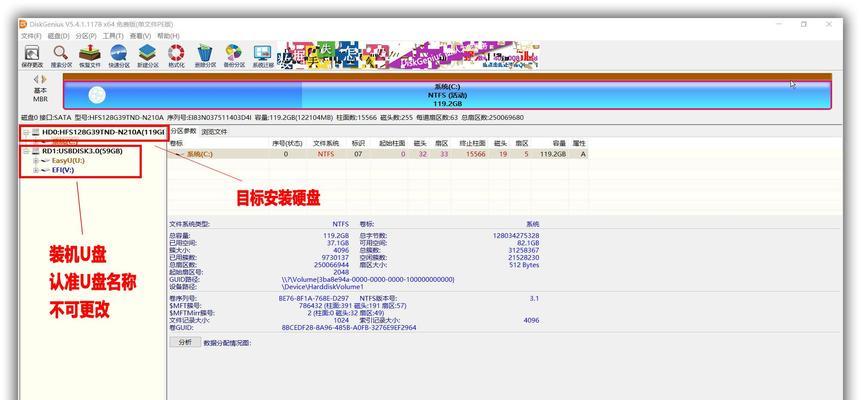Click the device path \Device\HarddiskVolume1

pyautogui.click(x=323, y=287)
